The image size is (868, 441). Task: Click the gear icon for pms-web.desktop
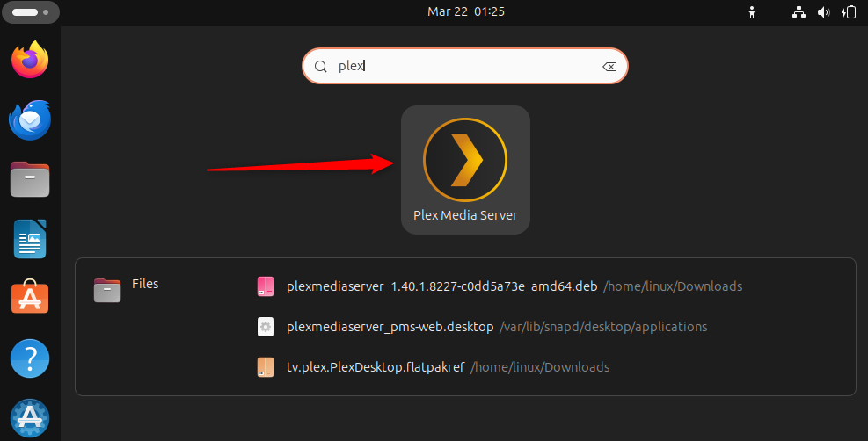point(266,327)
